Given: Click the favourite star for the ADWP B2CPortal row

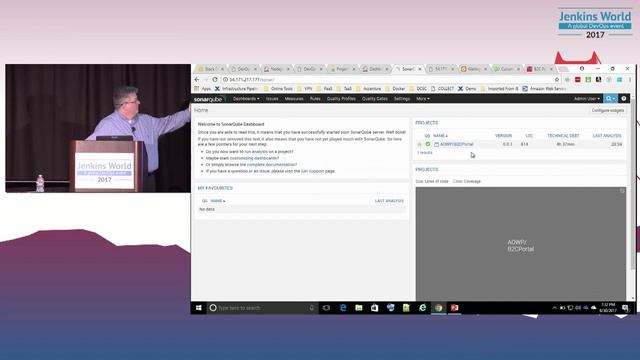Looking at the screenshot, I should 419,144.
